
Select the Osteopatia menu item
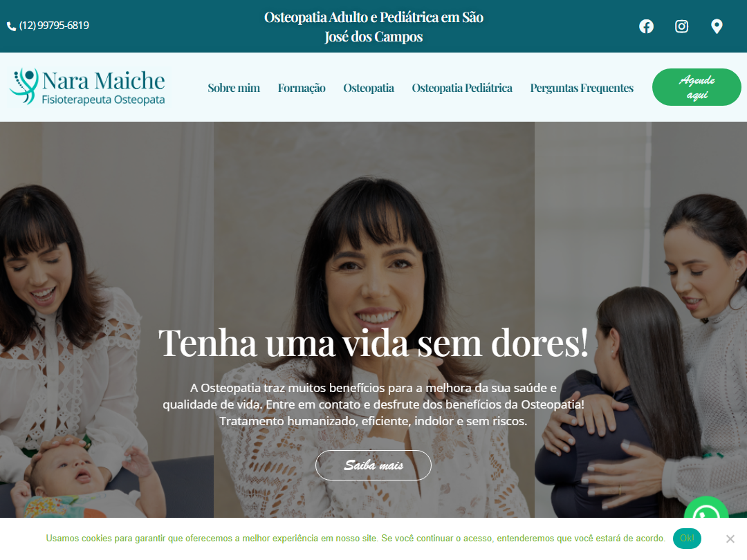368,88
